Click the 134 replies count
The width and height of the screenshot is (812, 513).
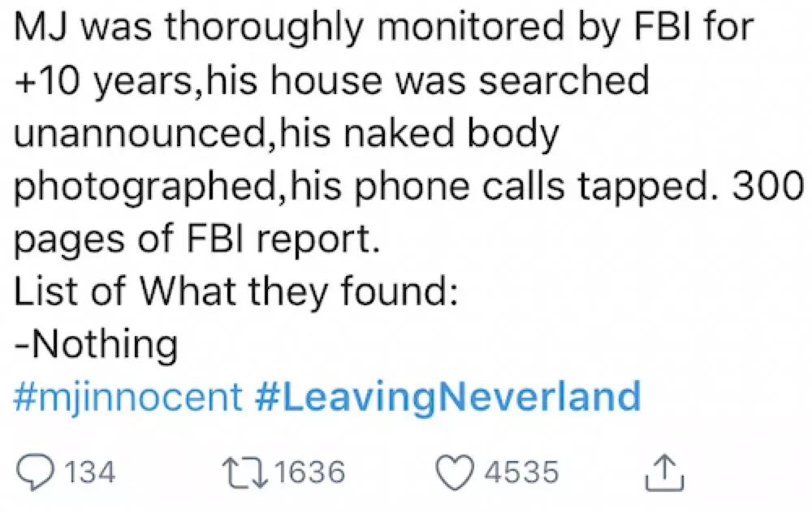point(91,472)
